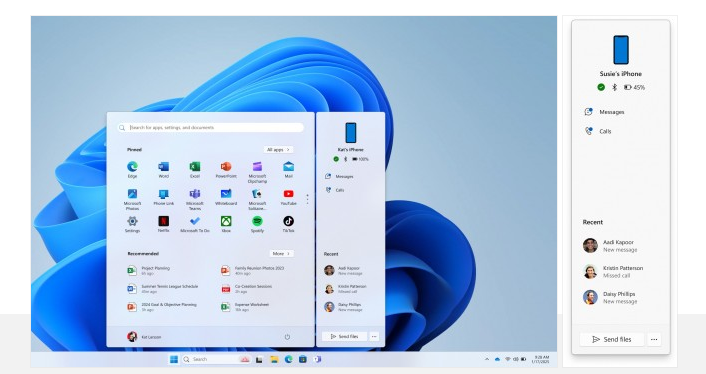Open the Expense Worksheet recommended file

tap(245, 307)
